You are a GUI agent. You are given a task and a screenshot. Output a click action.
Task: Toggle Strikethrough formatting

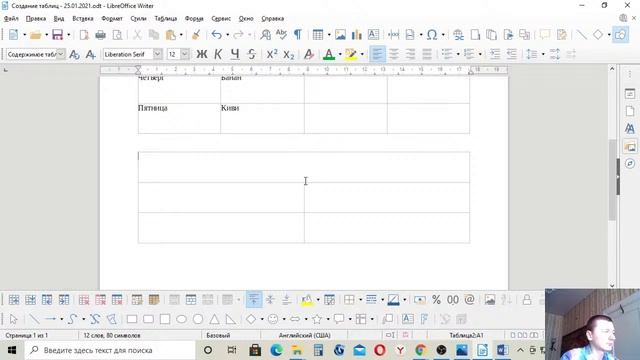click(x=251, y=54)
